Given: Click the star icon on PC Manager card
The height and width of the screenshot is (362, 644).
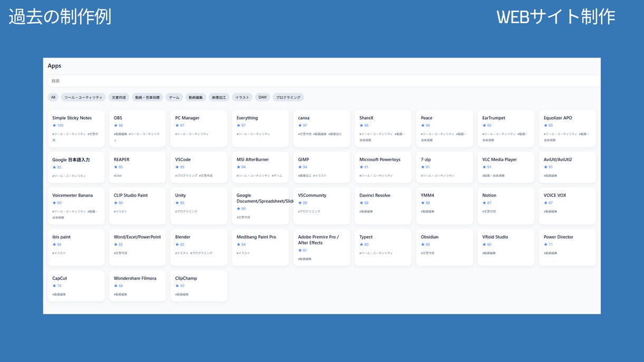Looking at the screenshot, I should coord(177,126).
